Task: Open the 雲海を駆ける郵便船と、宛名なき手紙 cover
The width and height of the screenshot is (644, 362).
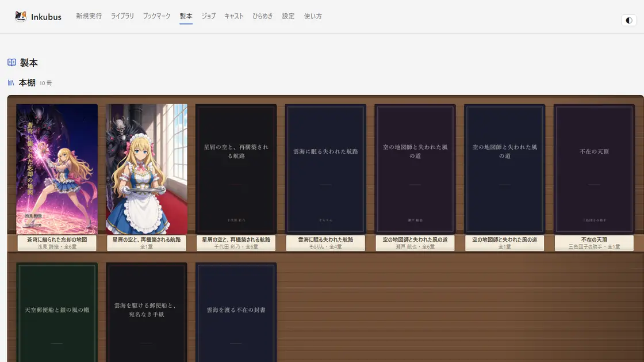Action: [x=147, y=313]
